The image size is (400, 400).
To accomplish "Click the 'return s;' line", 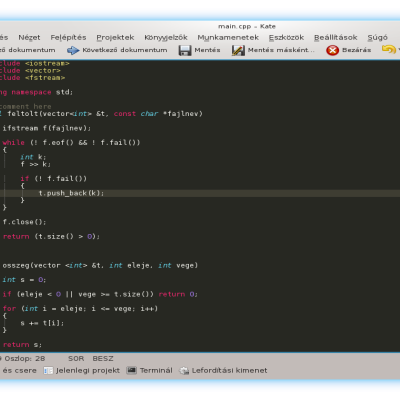I will click(x=22, y=345).
